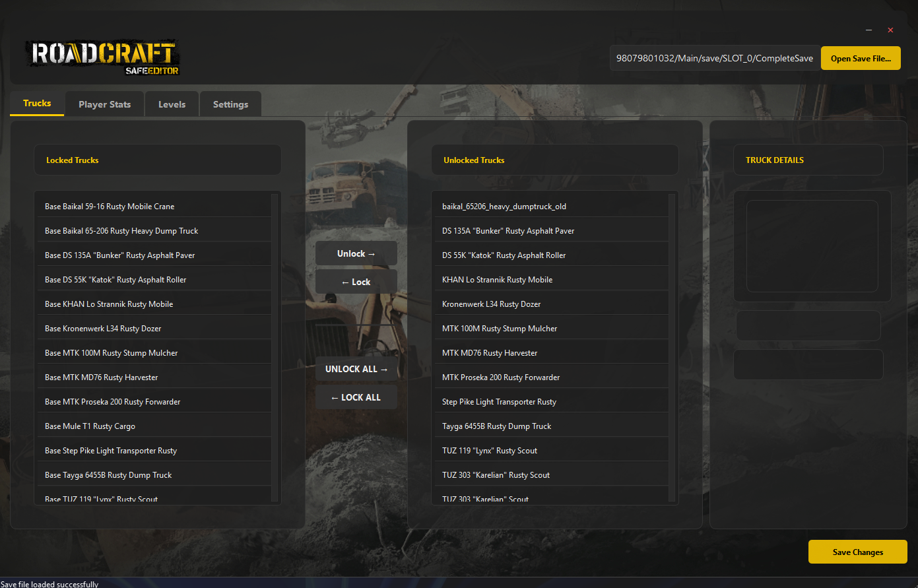
Task: Select locked Base Baikal 65-206 Rusty Heavy Dump Truck
Action: coord(154,231)
